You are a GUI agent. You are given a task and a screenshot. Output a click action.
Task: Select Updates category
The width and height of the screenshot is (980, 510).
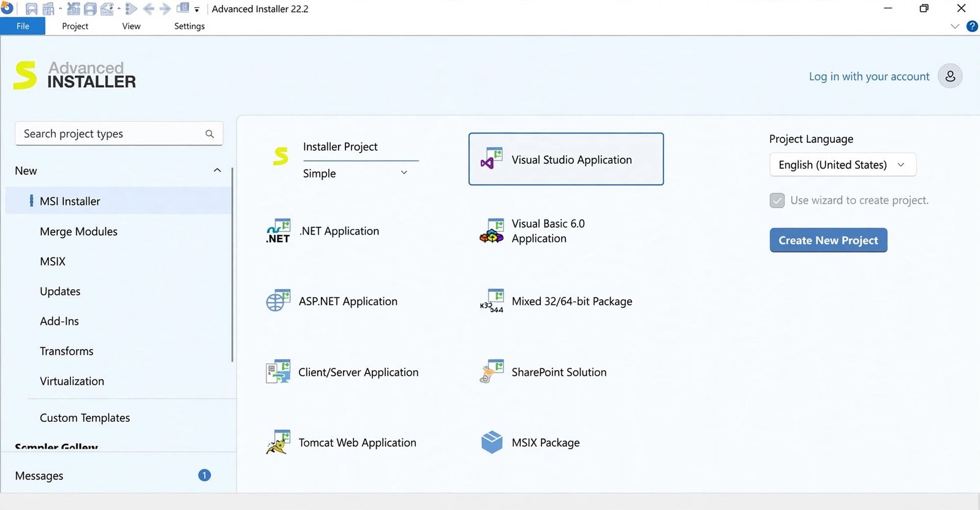(60, 292)
